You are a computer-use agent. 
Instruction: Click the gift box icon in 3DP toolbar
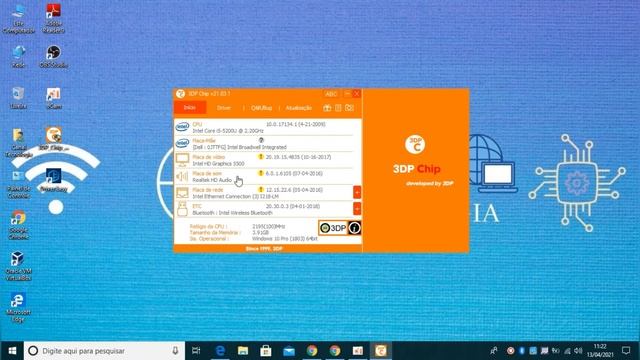tap(327, 108)
